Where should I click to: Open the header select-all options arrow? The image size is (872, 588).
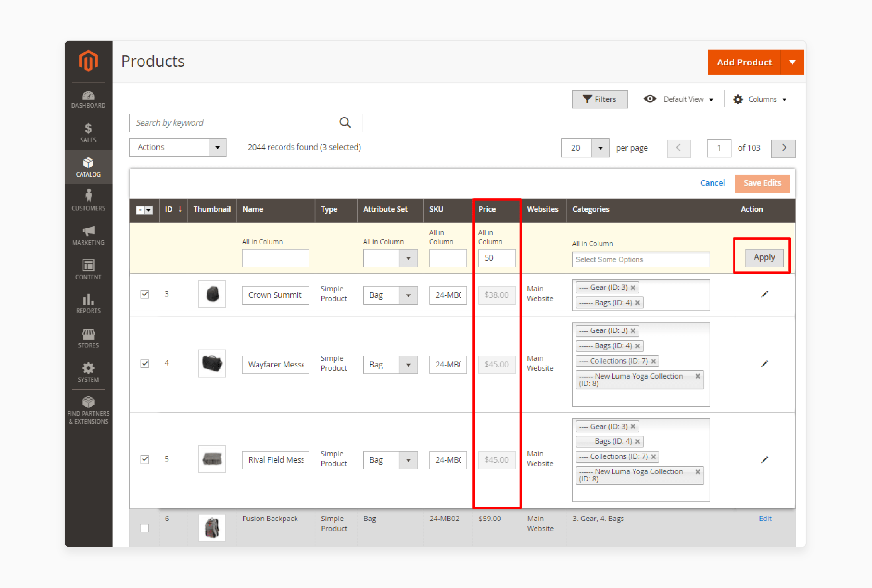pos(148,210)
